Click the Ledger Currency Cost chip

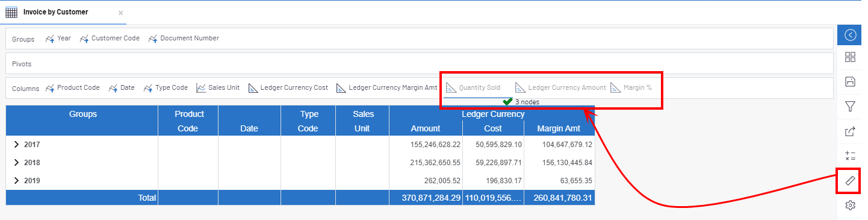(288, 88)
